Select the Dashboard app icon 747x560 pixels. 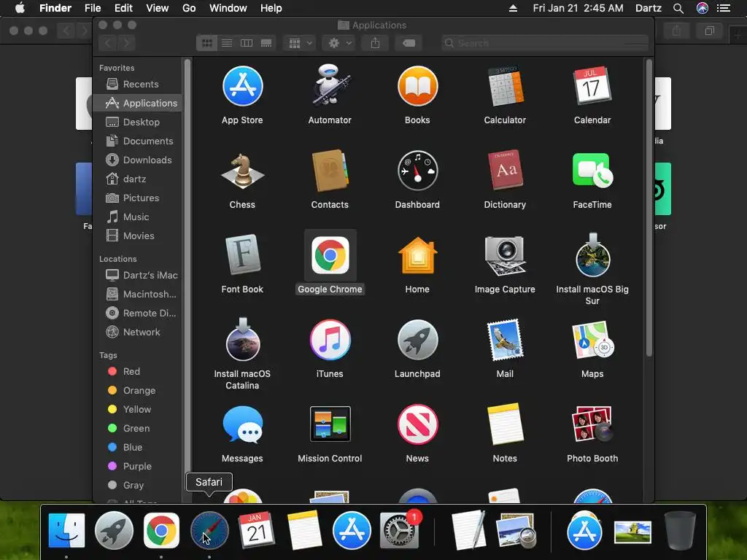click(417, 171)
